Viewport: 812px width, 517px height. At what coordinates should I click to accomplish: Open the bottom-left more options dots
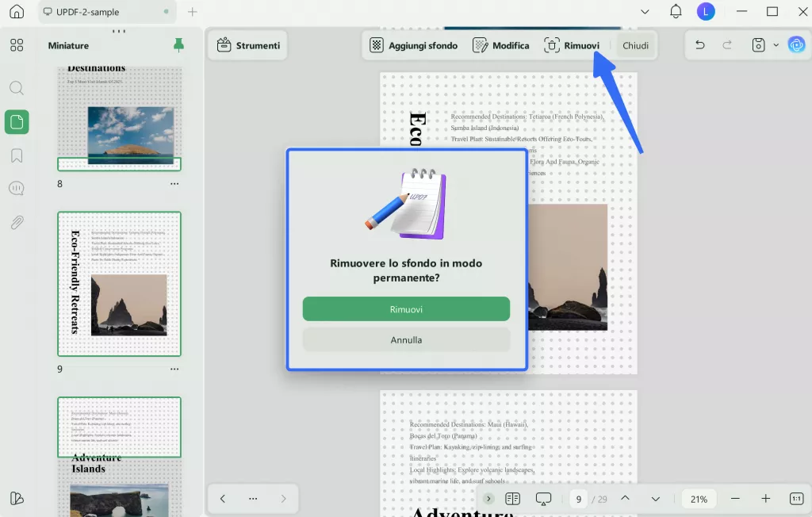pos(253,499)
